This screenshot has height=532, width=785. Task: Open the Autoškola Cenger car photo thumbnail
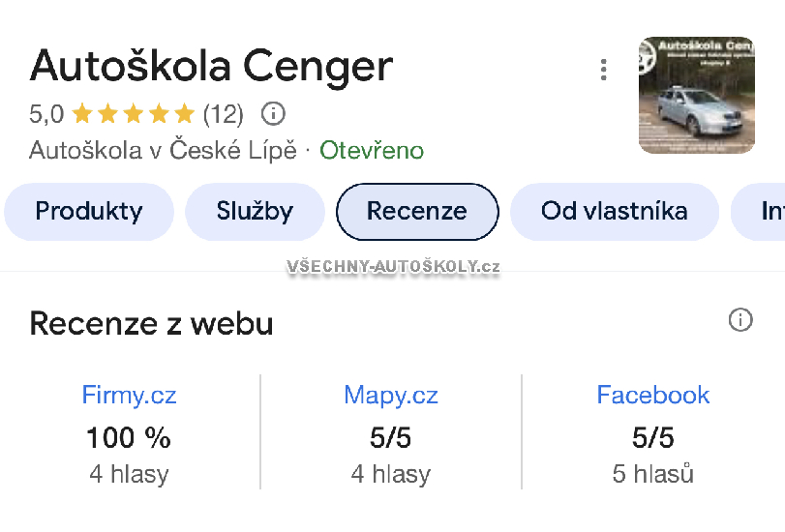pyautogui.click(x=696, y=95)
